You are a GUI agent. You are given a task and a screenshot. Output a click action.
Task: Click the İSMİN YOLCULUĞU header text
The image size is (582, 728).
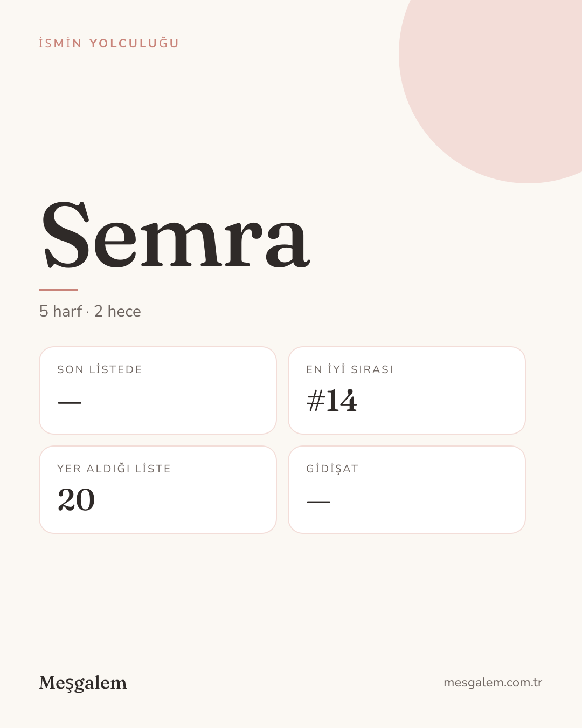point(109,43)
